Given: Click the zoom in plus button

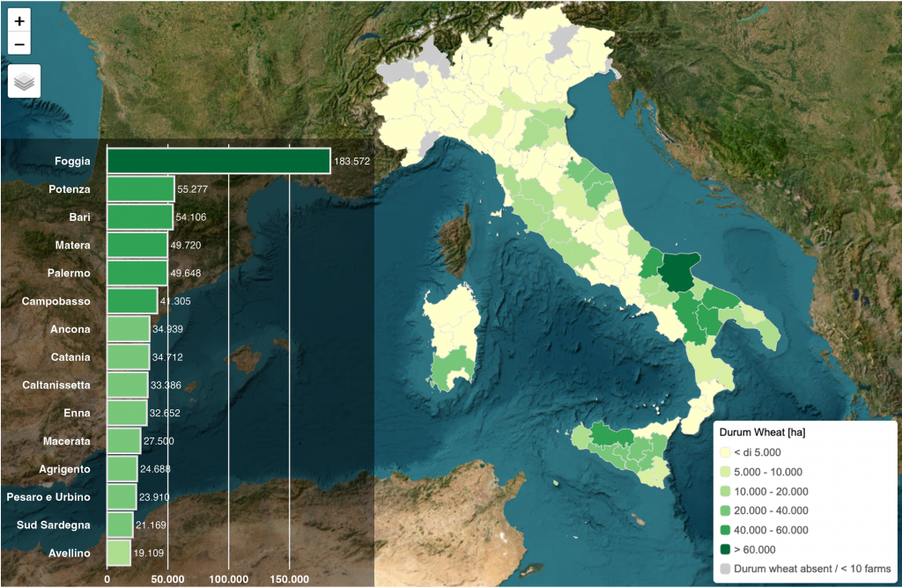Looking at the screenshot, I should (19, 20).
